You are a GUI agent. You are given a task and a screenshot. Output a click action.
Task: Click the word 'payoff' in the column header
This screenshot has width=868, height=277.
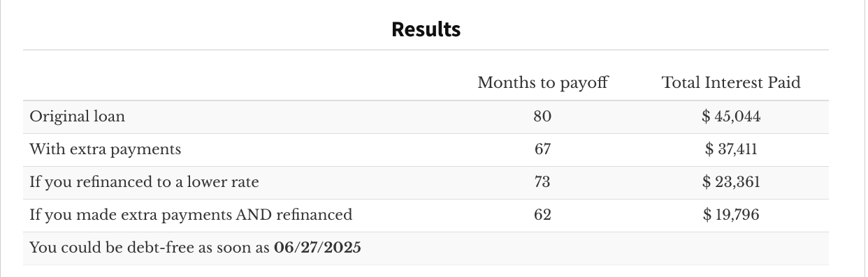584,83
